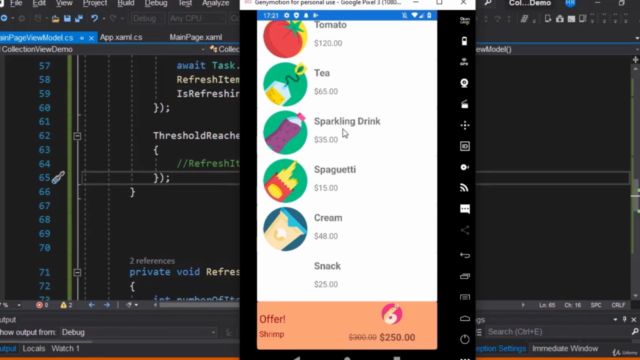Click the Save All icon
The height and width of the screenshot is (360, 640).
click(78, 19)
